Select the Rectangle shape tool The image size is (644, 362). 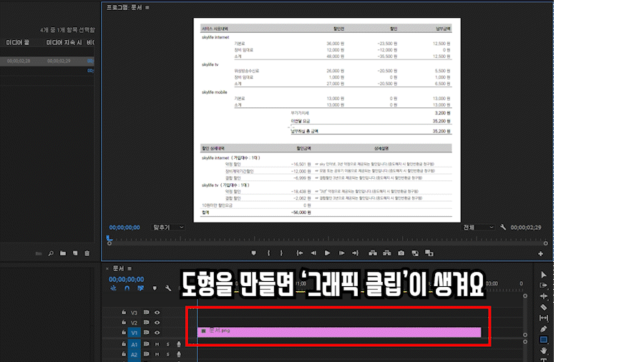click(543, 339)
